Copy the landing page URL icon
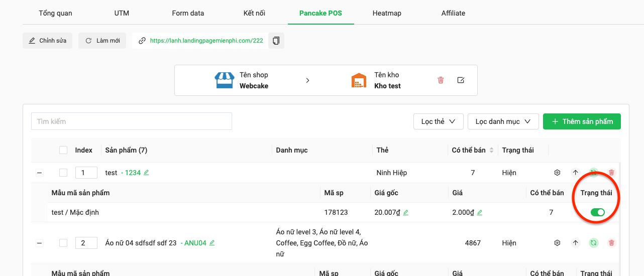The height and width of the screenshot is (276, 644). pyautogui.click(x=276, y=41)
